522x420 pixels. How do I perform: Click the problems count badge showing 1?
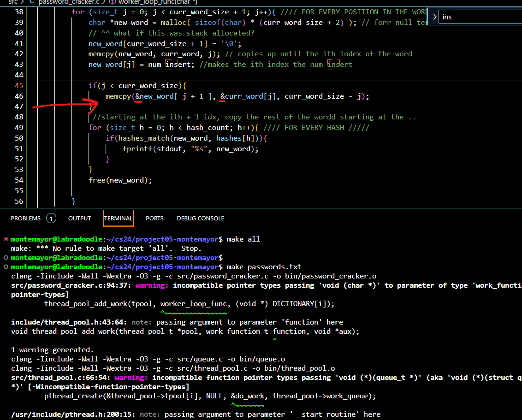(51, 219)
